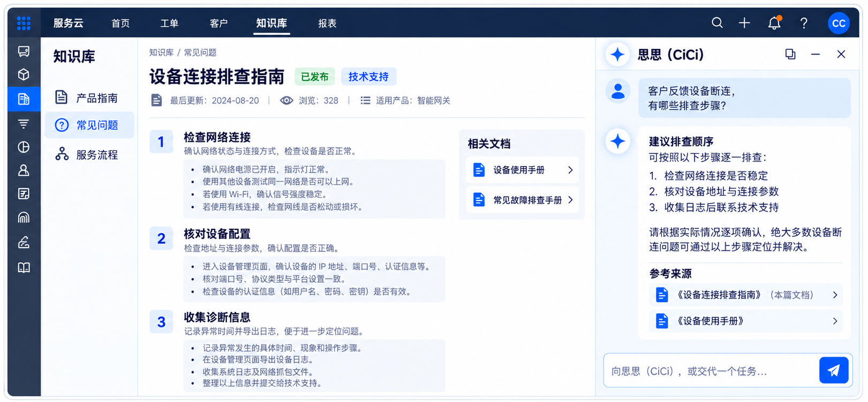Expand chevron on 常见故障排查手册 related doc
Viewport: 868px width, 402px height.
570,200
